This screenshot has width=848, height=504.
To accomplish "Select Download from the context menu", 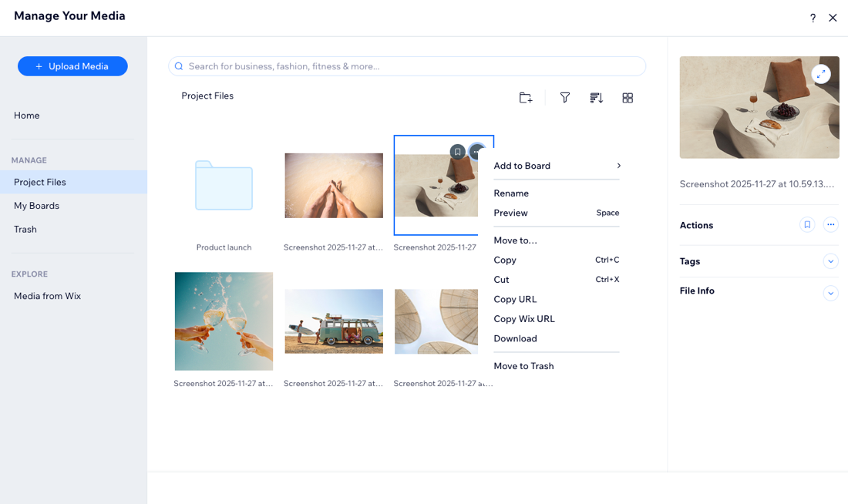I will tap(515, 338).
